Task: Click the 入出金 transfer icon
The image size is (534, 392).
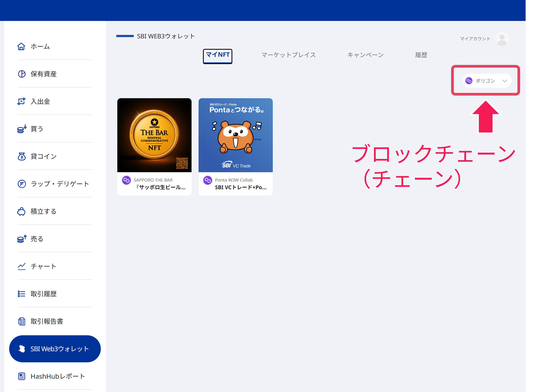Action: 21,101
